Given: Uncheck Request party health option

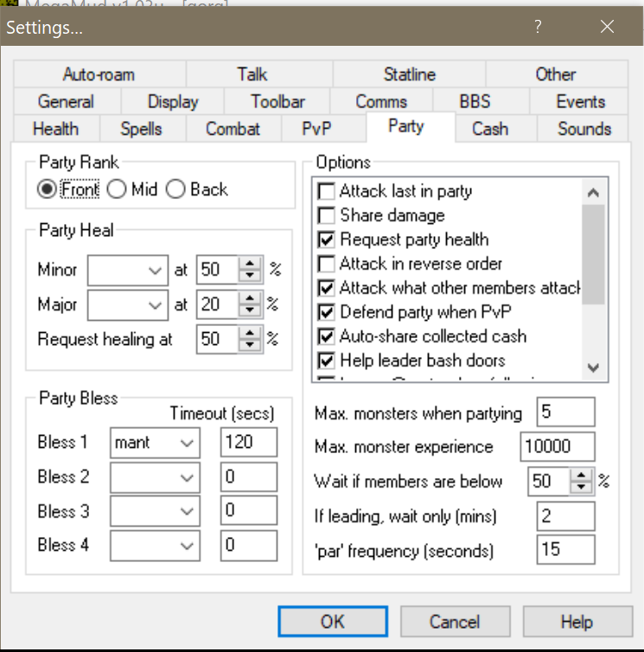Looking at the screenshot, I should (x=327, y=240).
